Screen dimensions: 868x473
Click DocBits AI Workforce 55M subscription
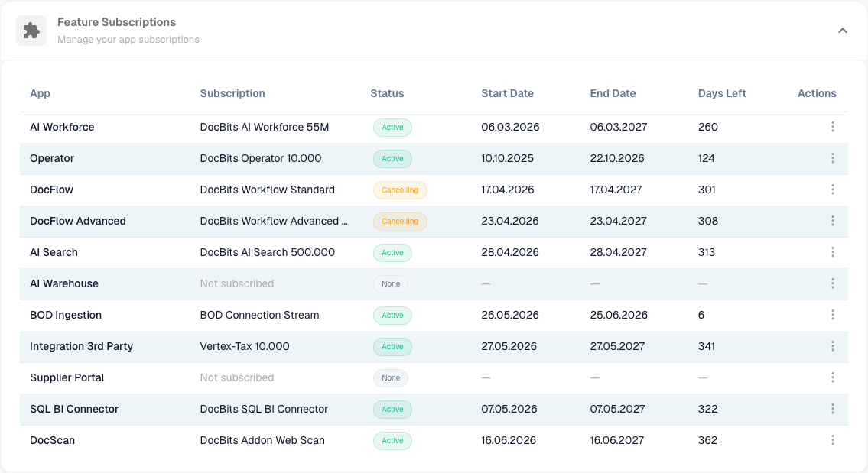coord(265,128)
